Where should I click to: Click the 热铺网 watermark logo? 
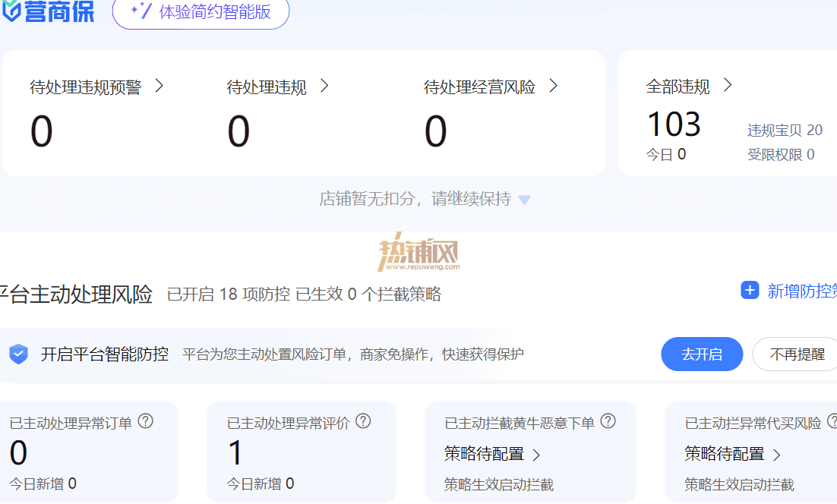pos(419,252)
